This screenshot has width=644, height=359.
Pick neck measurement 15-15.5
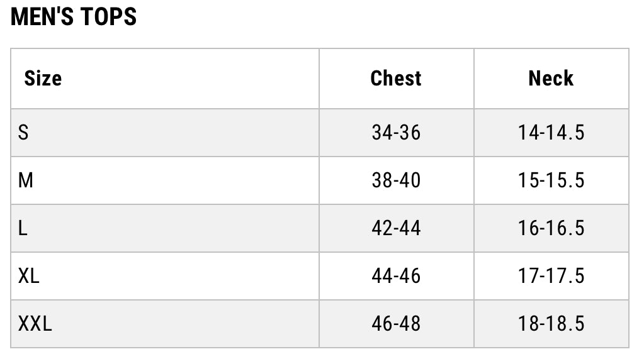coord(551,180)
